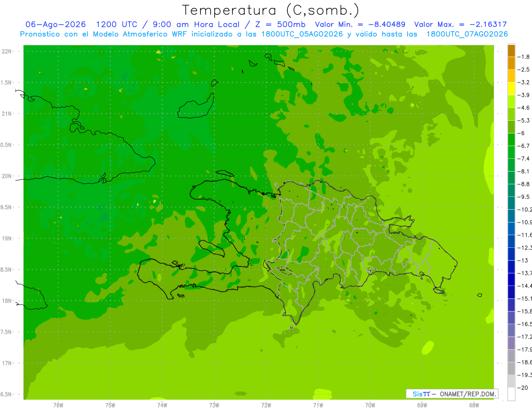
Task: Select the valid-until time '1800UTC_07AGO2026'
Action: (x=467, y=34)
